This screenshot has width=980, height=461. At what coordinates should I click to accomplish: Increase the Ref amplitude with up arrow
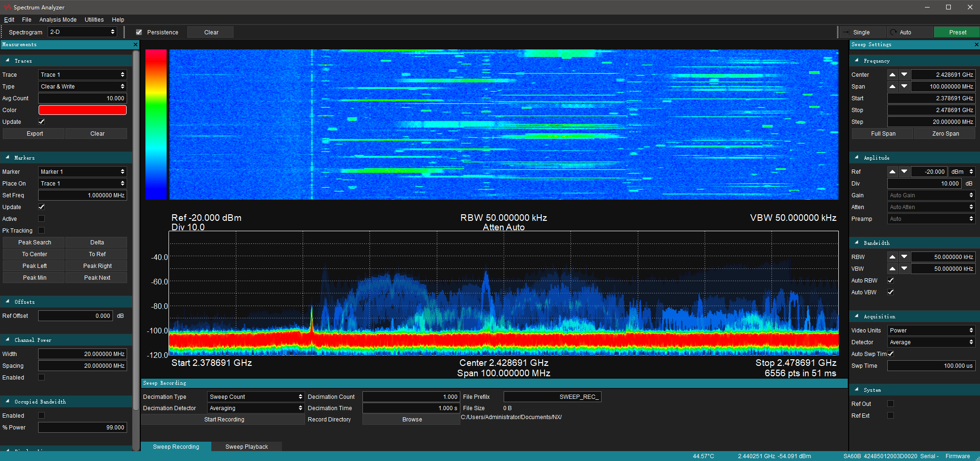[892, 172]
